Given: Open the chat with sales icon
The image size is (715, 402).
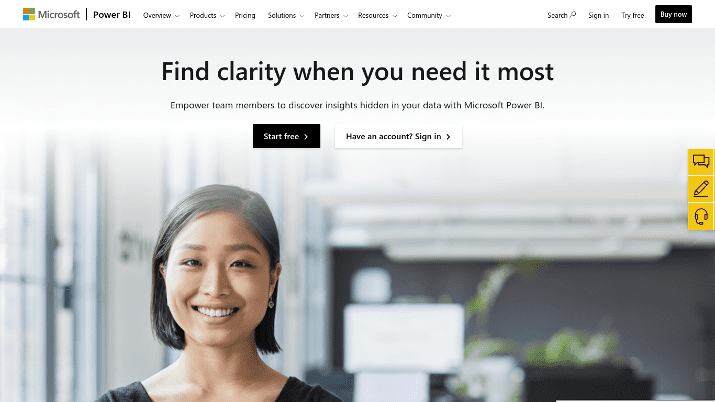Looking at the screenshot, I should point(700,161).
